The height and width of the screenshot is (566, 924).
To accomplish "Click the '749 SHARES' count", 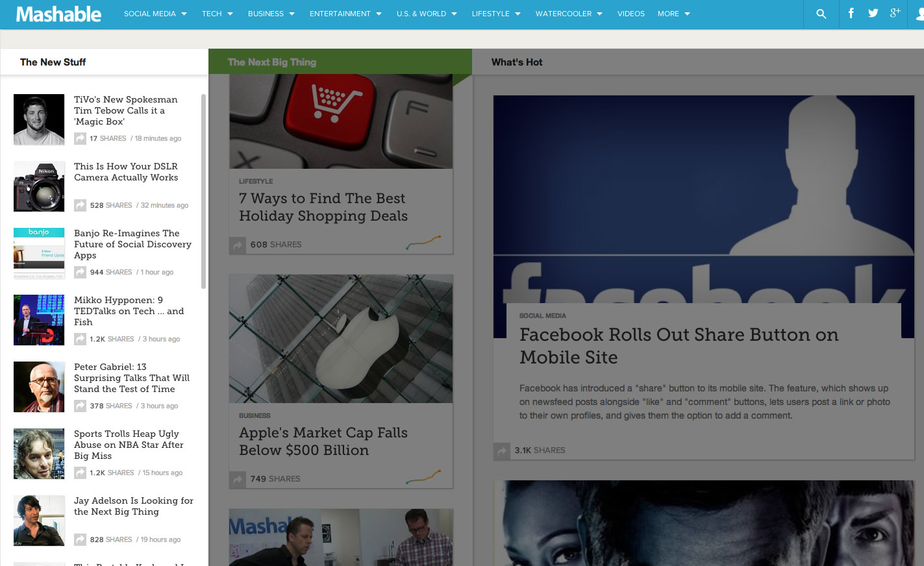I will (275, 479).
